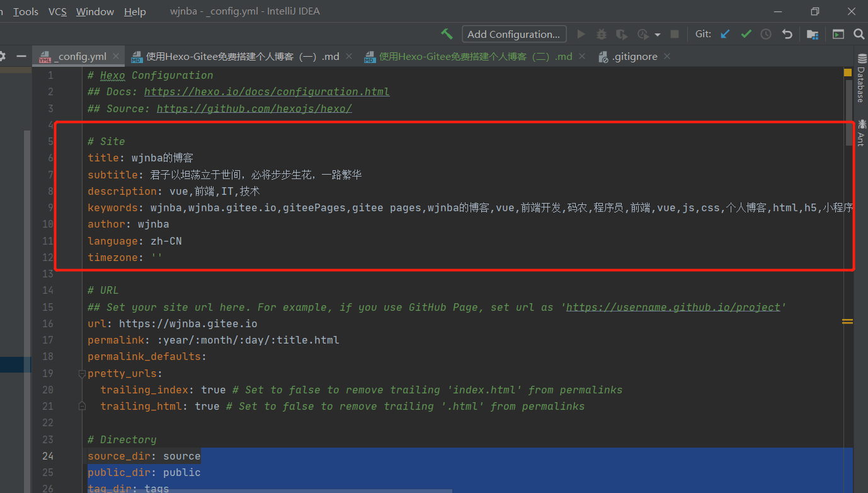Open the hexo.io docs configuration link

pyautogui.click(x=266, y=91)
